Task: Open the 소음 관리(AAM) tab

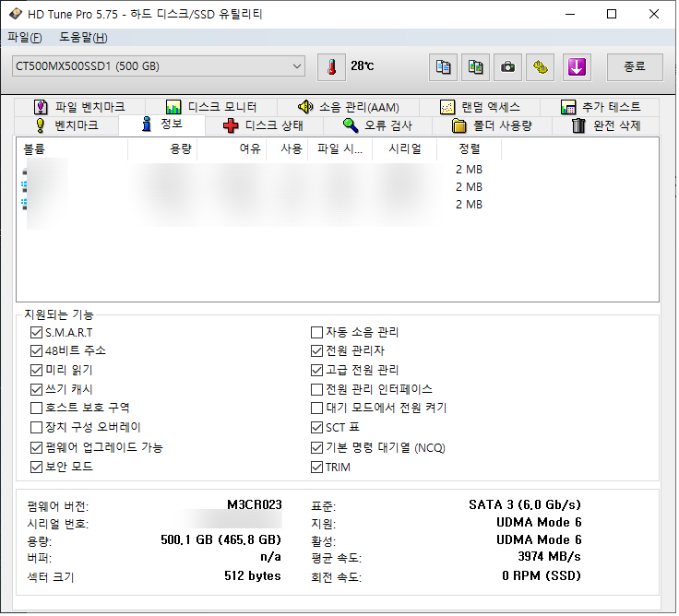Action: coord(349,107)
